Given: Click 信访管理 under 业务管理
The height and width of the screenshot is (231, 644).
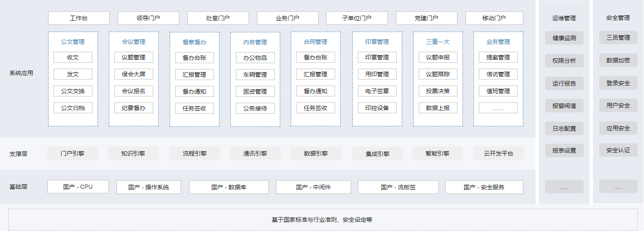Looking at the screenshot, I should coord(498,74).
